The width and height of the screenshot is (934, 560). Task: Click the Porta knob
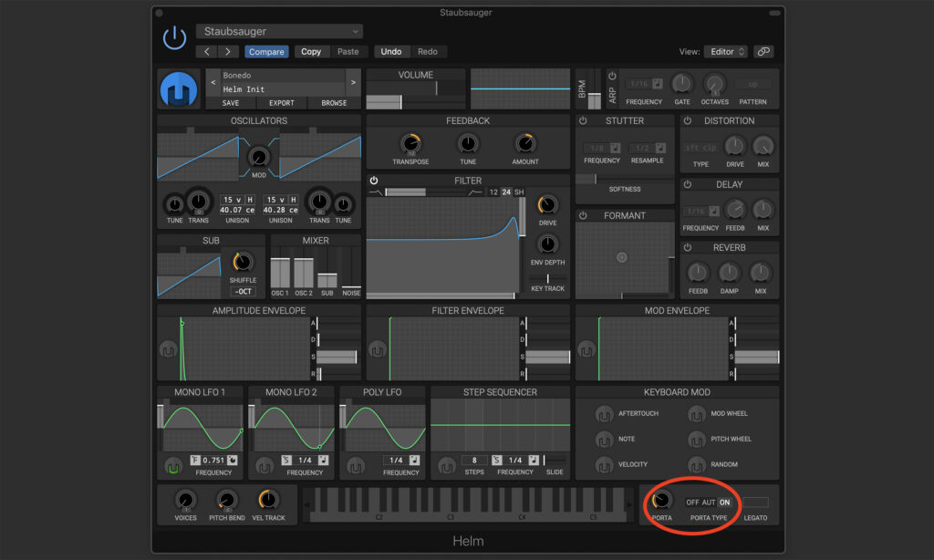click(x=661, y=500)
